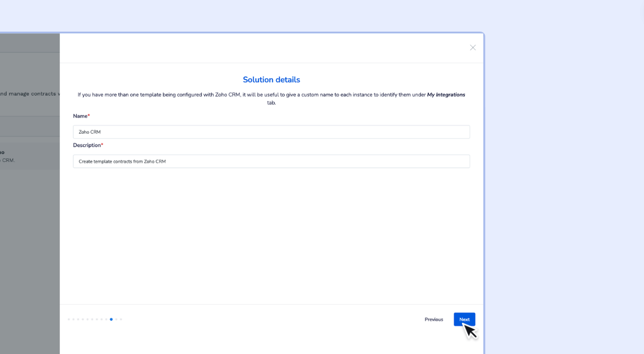Focus the Name input field
Viewport: 644px width, 354px height.
[x=271, y=132]
